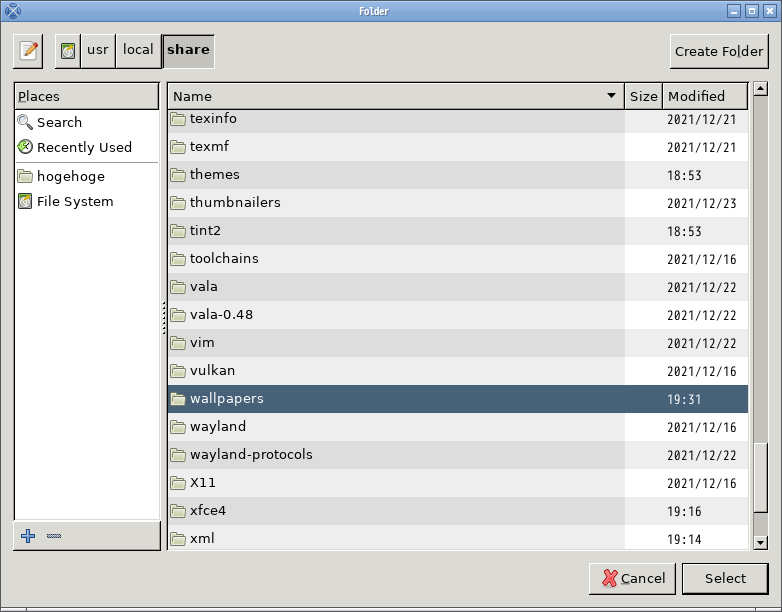This screenshot has height=612, width=782.
Task: Click the folder icon beside toolchains
Action: [178, 258]
